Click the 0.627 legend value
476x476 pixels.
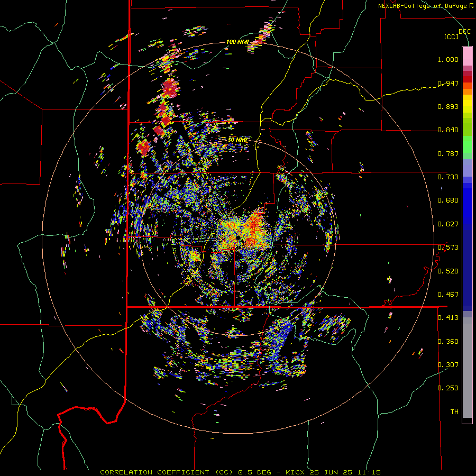448,224
